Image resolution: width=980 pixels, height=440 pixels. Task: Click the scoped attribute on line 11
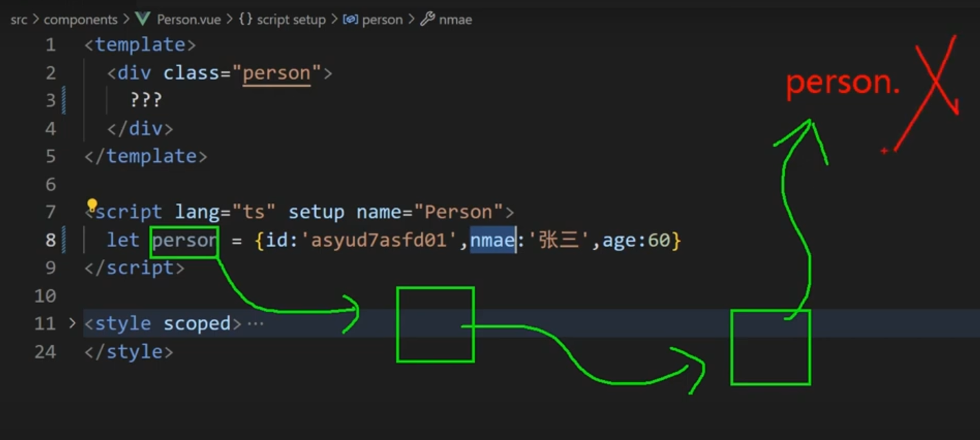click(196, 324)
